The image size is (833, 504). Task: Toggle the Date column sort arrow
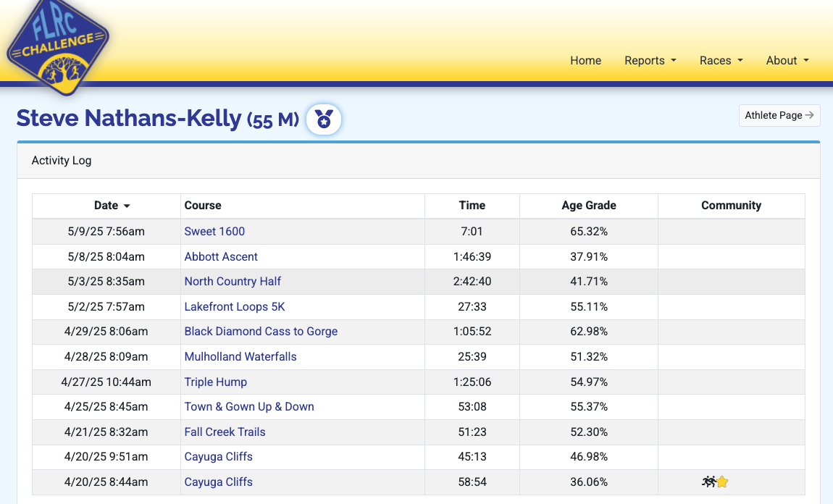pyautogui.click(x=127, y=206)
